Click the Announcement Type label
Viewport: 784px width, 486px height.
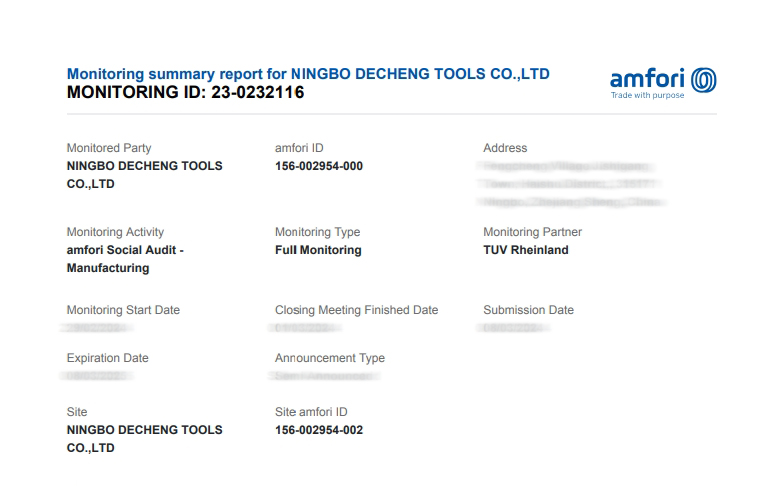[x=329, y=358]
